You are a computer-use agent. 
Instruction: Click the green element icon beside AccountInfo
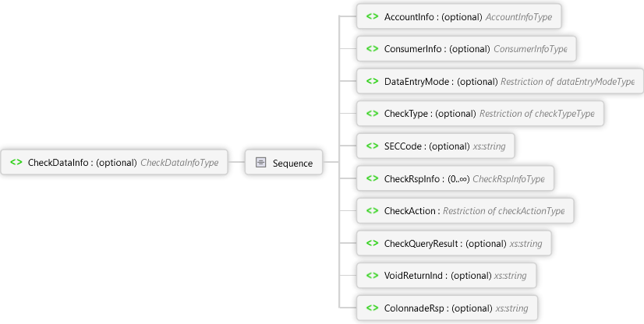click(373, 16)
